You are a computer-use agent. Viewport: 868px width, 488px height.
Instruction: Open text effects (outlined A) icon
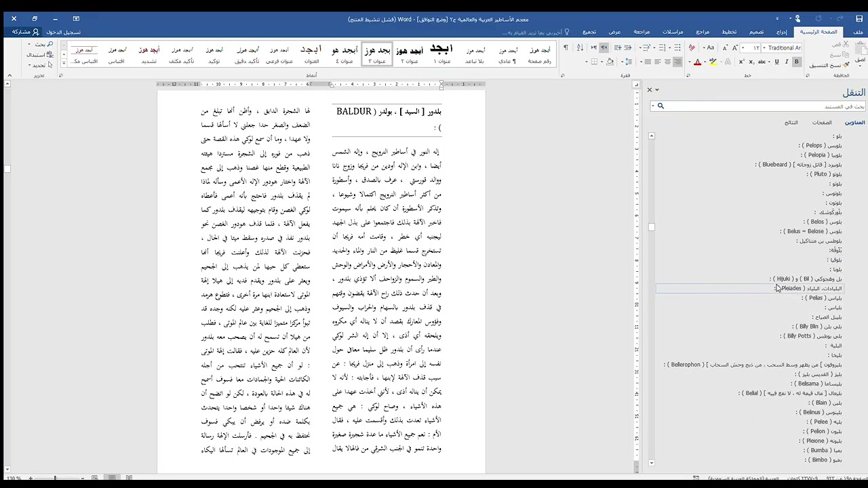[728, 62]
